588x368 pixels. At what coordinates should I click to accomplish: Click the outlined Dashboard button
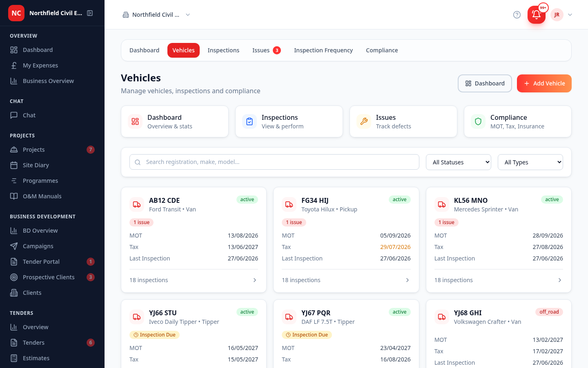[485, 83]
